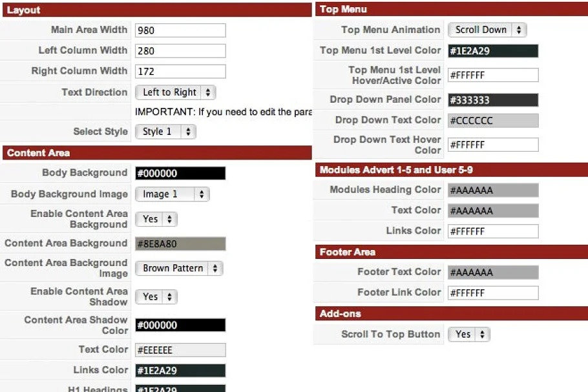The width and height of the screenshot is (588, 392).
Task: Click the Drop Down Text Color field
Action: click(492, 121)
